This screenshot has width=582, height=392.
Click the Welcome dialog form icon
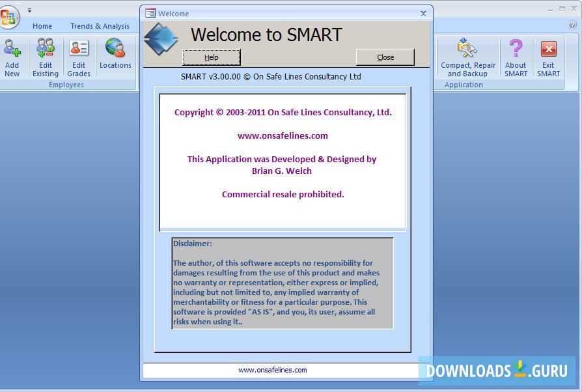tap(150, 14)
